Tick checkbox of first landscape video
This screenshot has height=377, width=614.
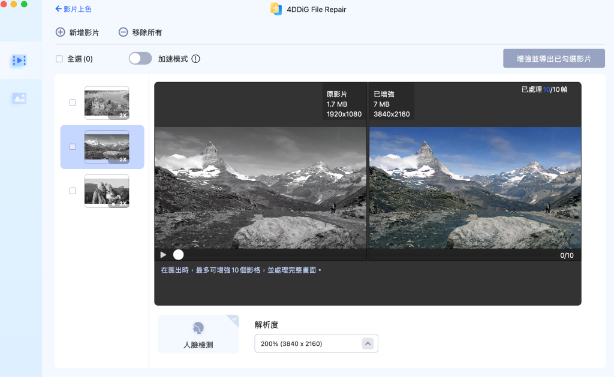(72, 103)
